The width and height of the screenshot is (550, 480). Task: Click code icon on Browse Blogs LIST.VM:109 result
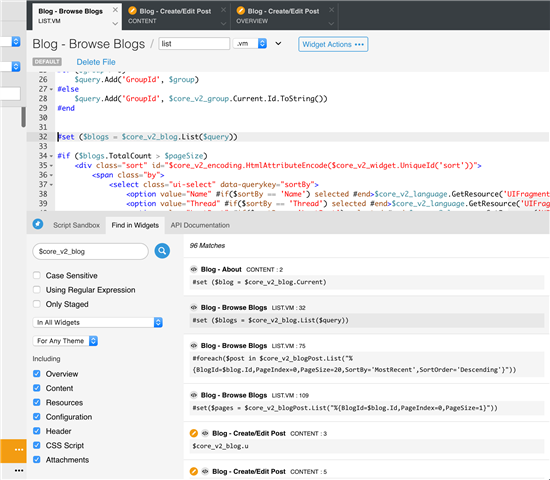tap(194, 395)
